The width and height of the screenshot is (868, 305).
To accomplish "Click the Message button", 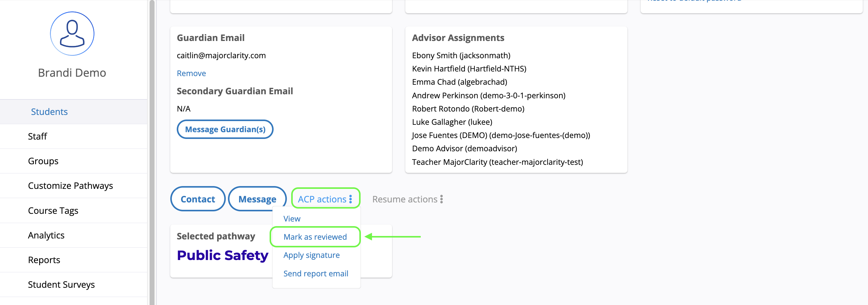I will (257, 199).
